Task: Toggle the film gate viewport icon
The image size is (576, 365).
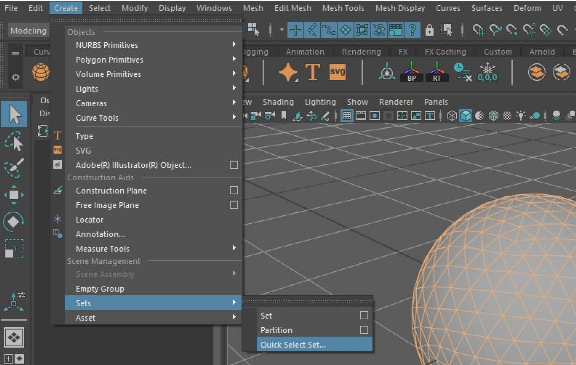Action: tap(361, 116)
